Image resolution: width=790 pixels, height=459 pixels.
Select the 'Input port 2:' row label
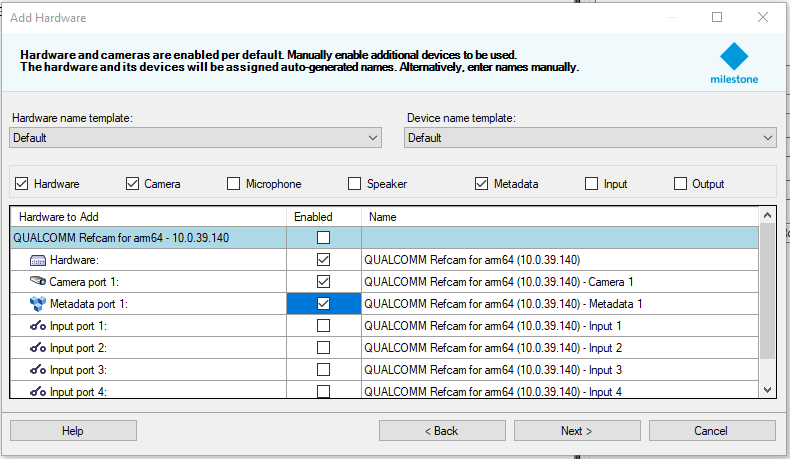(x=78, y=348)
